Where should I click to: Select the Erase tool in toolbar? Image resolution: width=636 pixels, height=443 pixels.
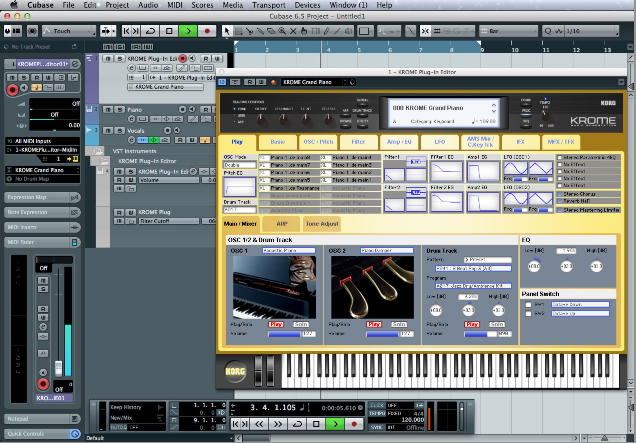point(271,31)
